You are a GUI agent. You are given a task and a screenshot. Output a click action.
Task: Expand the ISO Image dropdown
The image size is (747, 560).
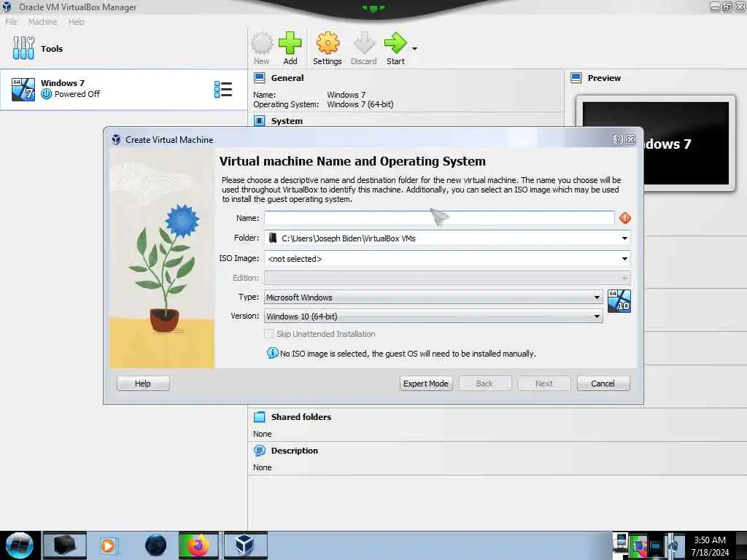pos(624,259)
